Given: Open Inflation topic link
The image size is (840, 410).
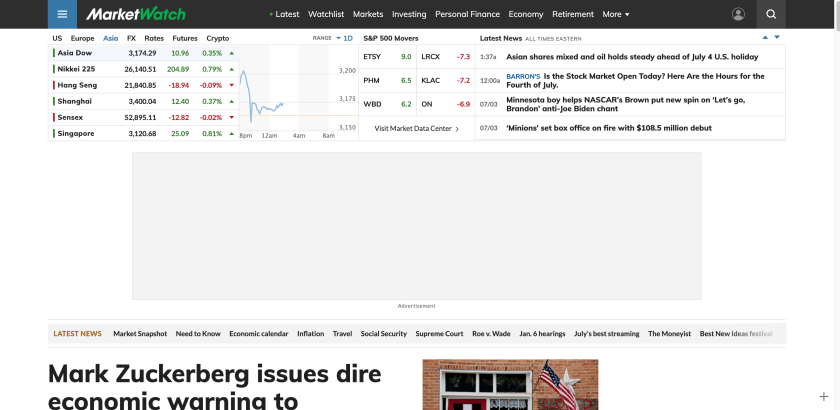Looking at the screenshot, I should [311, 333].
